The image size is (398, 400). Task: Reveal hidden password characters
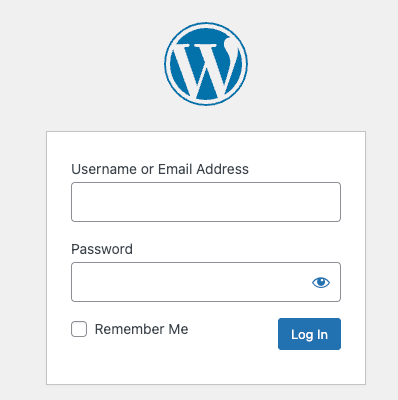[321, 282]
